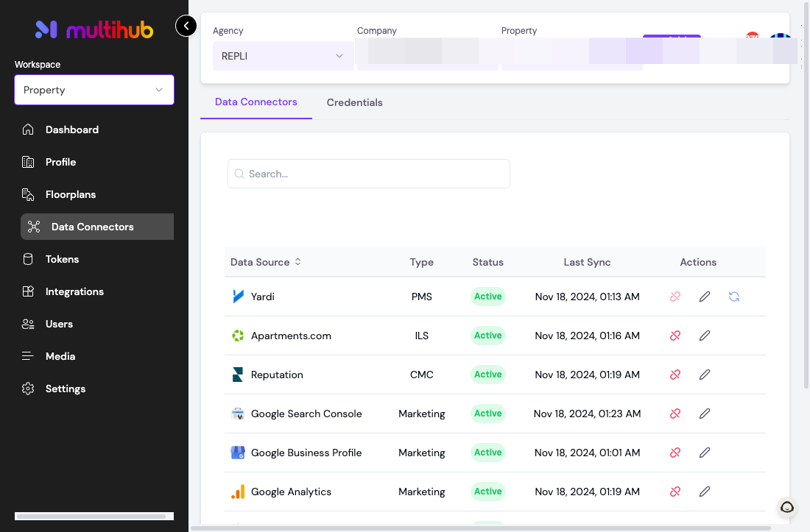Click the Users people icon
810x532 pixels.
click(x=28, y=324)
